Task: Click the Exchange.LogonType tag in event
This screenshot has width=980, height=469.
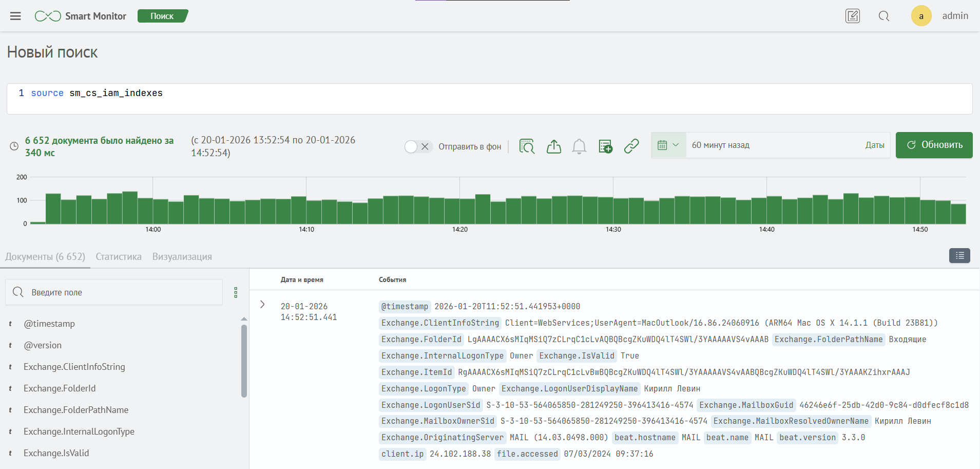Action: [424, 389]
